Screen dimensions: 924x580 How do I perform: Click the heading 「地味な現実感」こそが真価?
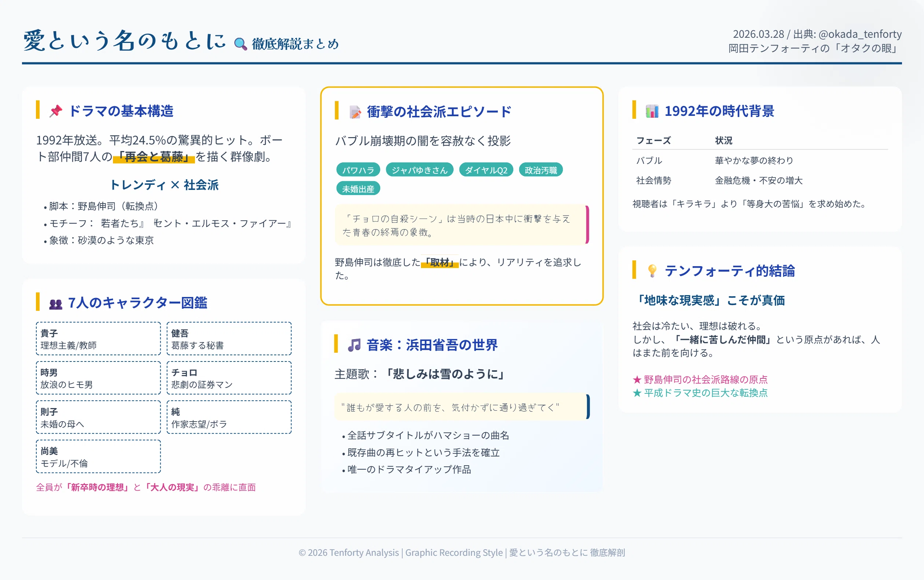pyautogui.click(x=709, y=300)
